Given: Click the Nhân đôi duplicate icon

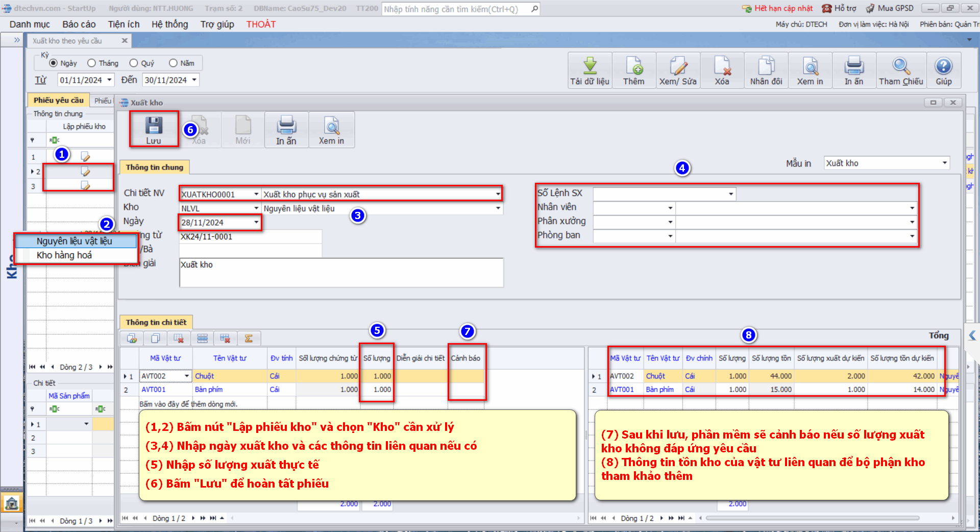Looking at the screenshot, I should [x=766, y=67].
